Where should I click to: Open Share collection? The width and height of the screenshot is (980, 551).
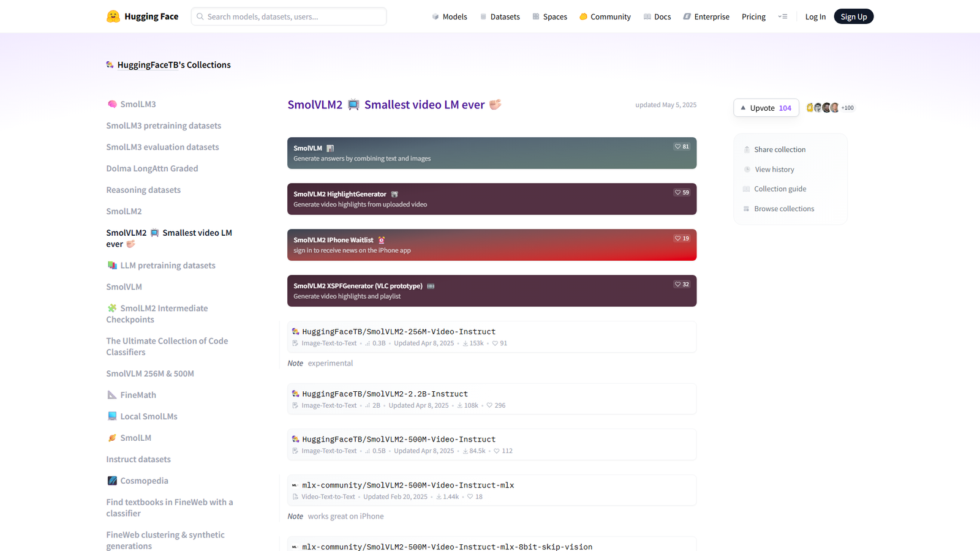(779, 149)
